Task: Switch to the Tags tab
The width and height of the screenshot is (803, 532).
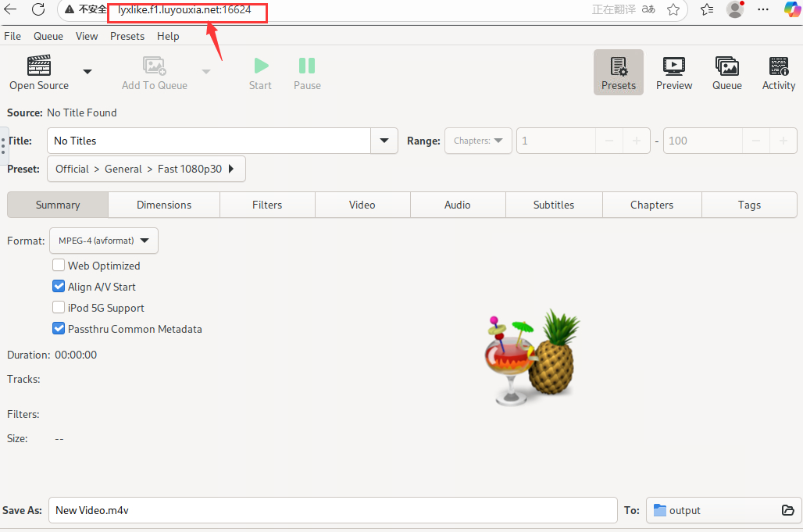Action: (x=749, y=205)
